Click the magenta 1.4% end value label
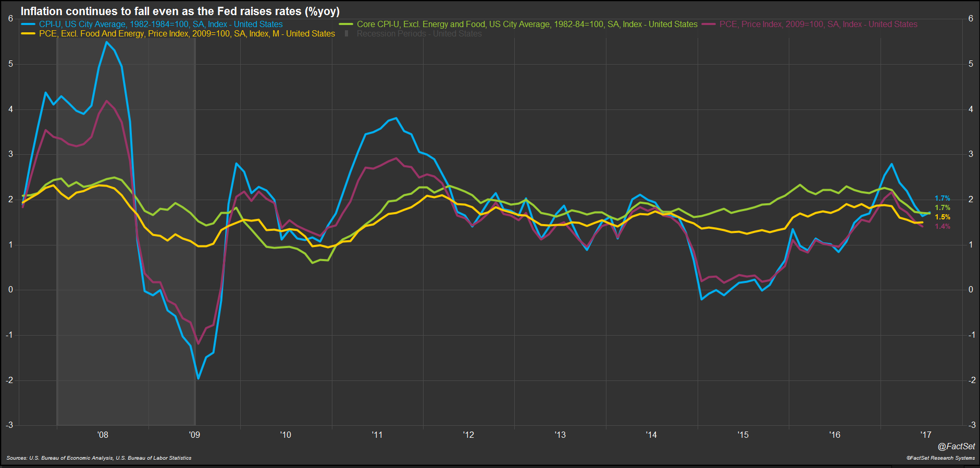The image size is (980, 468). (942, 226)
